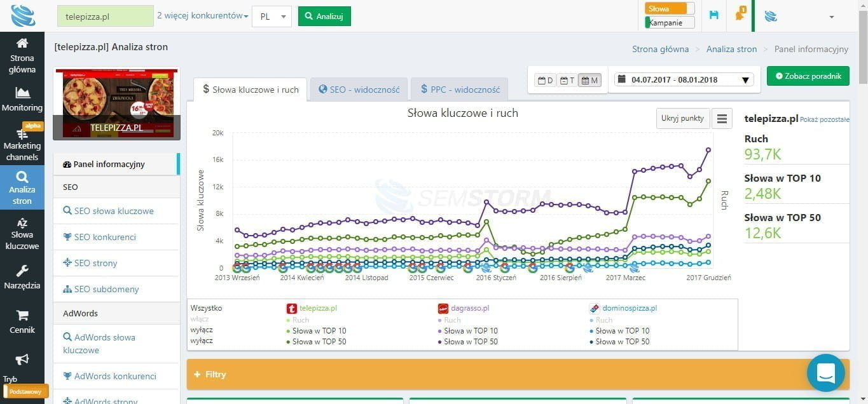This screenshot has height=404, width=868.
Task: Click the chart hamburger menu icon
Action: [722, 119]
